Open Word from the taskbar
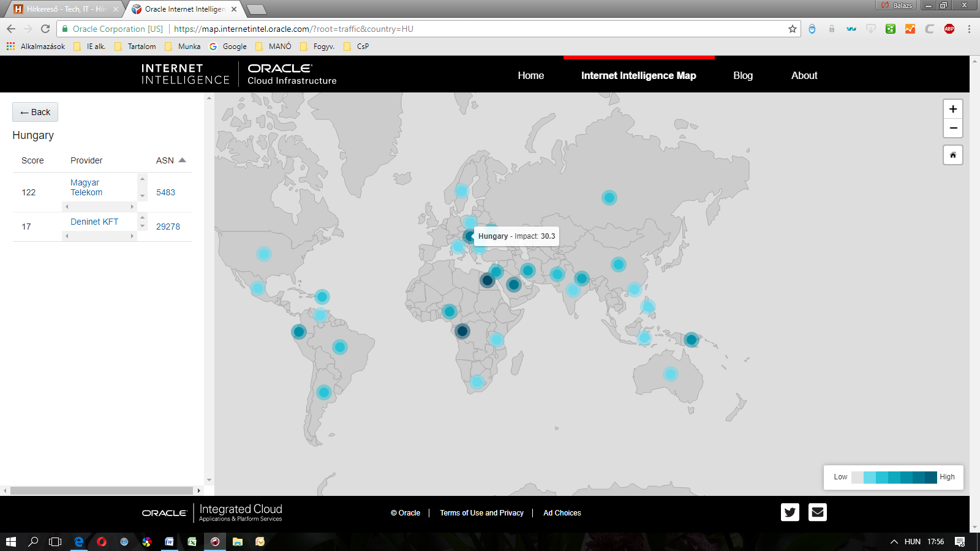The height and width of the screenshot is (551, 980). coord(170,541)
